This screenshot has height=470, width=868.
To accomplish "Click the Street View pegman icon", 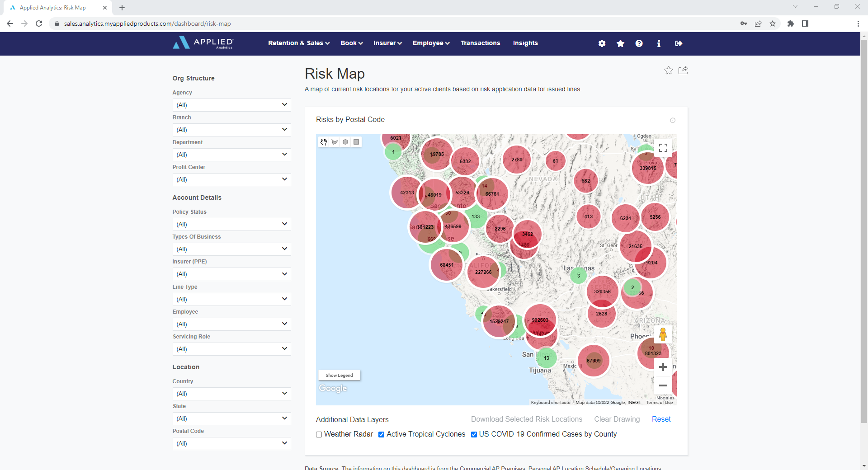I will click(663, 335).
